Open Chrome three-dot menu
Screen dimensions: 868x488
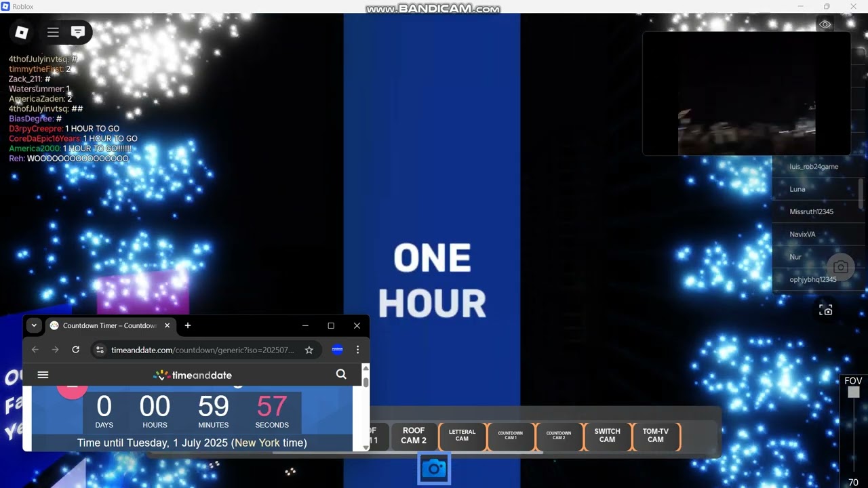pos(358,350)
